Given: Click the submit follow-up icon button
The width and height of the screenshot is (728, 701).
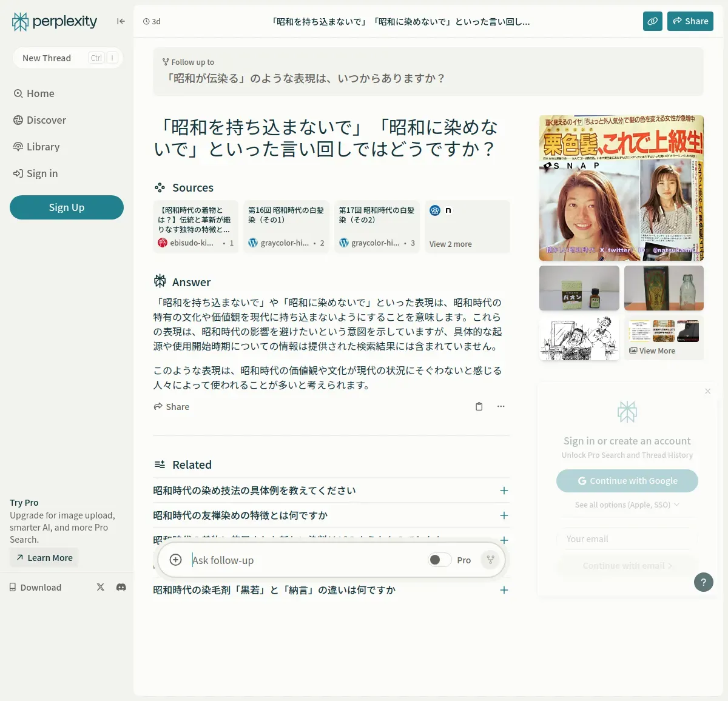Looking at the screenshot, I should pos(491,560).
